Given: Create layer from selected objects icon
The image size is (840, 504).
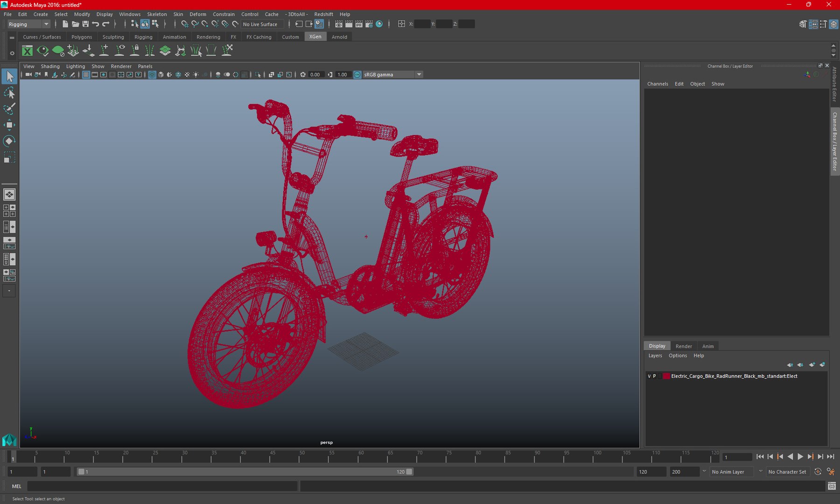Looking at the screenshot, I should point(822,364).
